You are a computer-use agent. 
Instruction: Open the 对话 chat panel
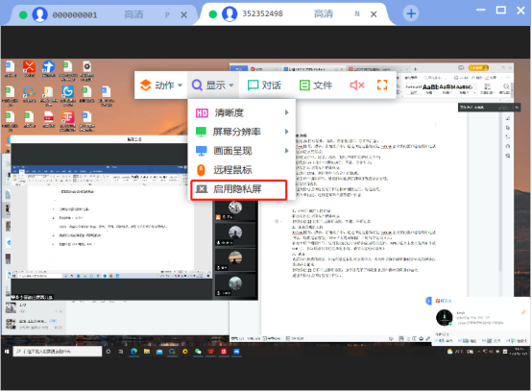click(264, 86)
